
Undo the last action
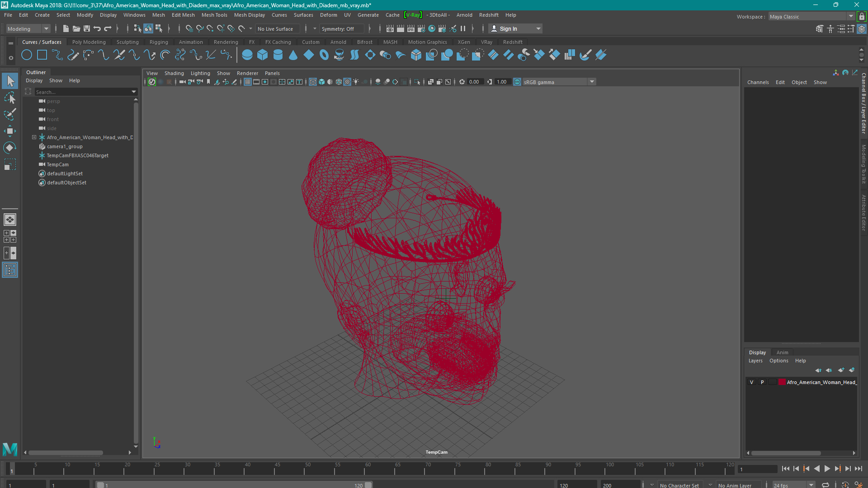click(97, 28)
